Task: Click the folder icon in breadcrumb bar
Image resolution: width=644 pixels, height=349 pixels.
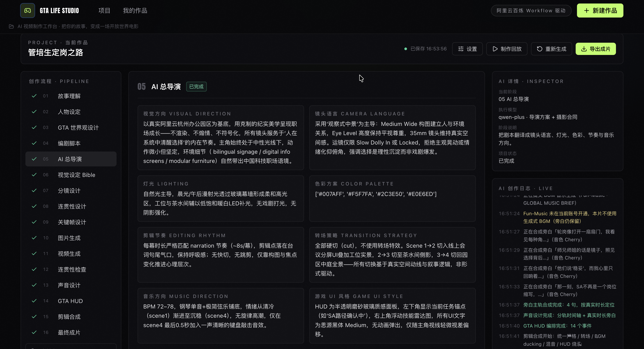Action: 11,26
